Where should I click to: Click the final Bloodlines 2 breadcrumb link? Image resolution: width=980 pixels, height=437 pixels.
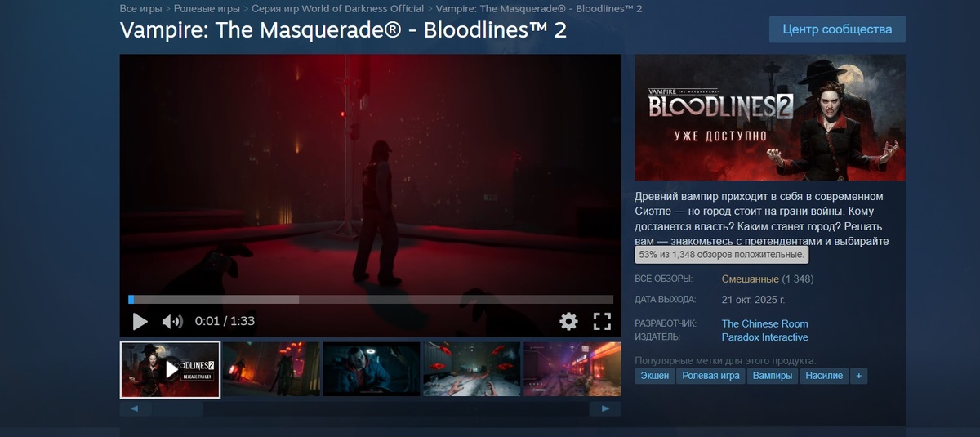(539, 8)
